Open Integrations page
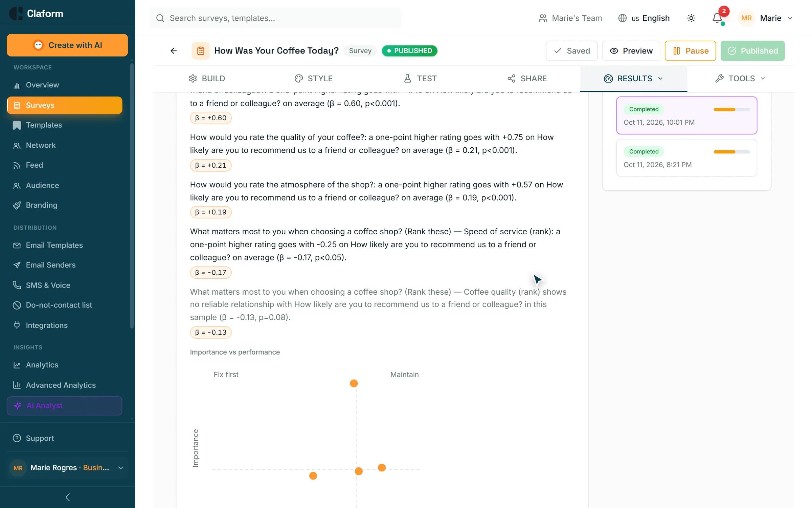The height and width of the screenshot is (508, 812). (64, 325)
